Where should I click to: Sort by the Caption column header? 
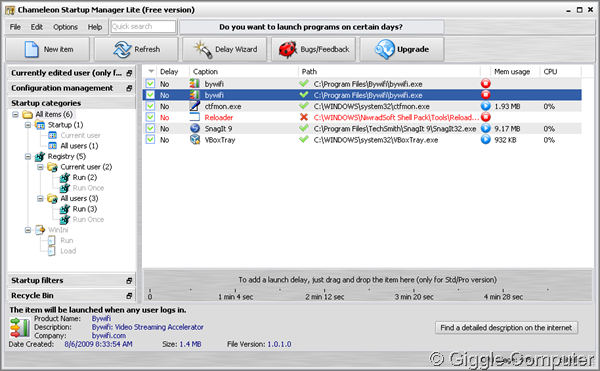coord(244,72)
